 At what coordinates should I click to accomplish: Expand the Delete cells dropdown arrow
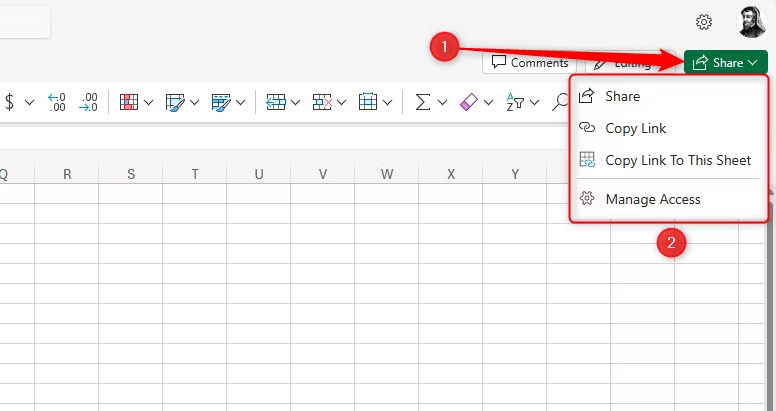click(x=341, y=103)
